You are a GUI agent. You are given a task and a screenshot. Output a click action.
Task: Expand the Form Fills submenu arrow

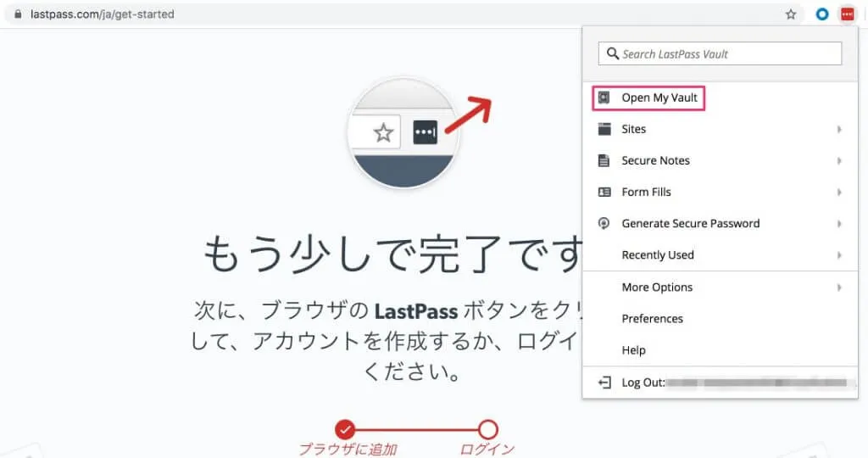click(x=839, y=193)
